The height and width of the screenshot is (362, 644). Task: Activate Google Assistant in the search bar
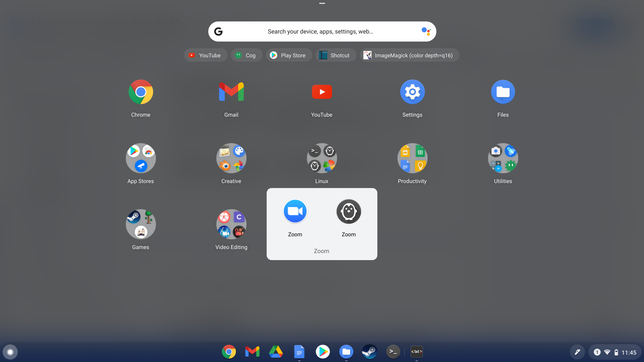(426, 32)
